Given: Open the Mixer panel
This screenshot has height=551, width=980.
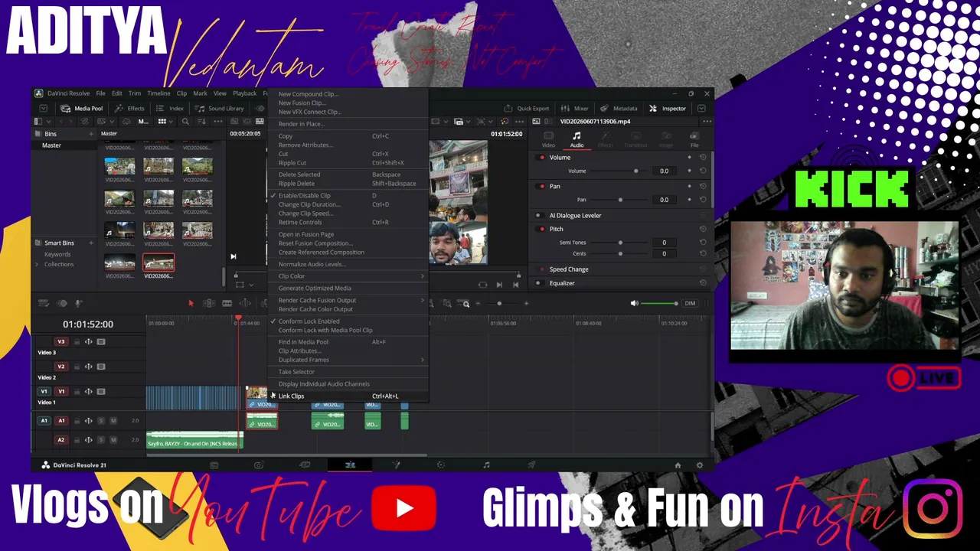Looking at the screenshot, I should (575, 109).
